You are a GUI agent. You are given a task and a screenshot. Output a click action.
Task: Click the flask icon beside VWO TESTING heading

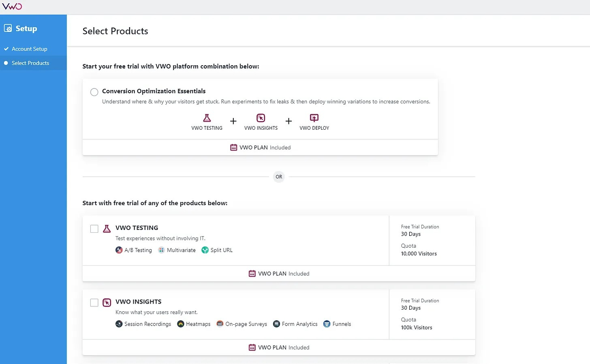pos(107,229)
